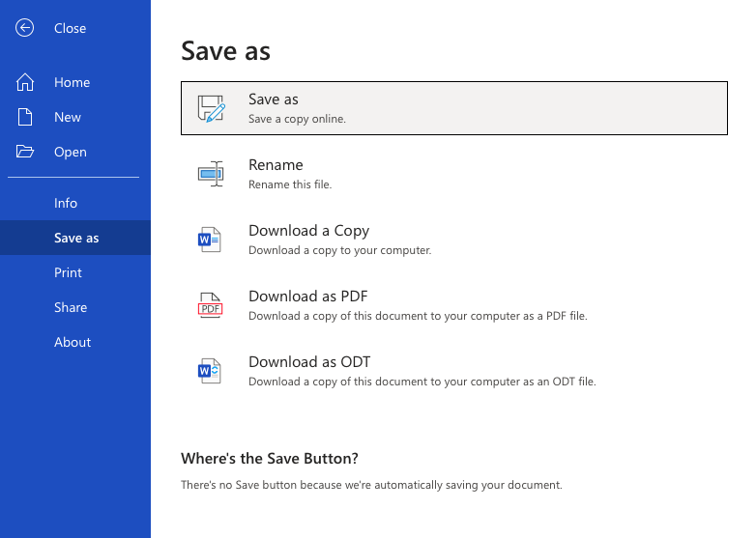Viewport: 756px width, 538px height.
Task: Go to Home in sidebar
Action: [72, 82]
